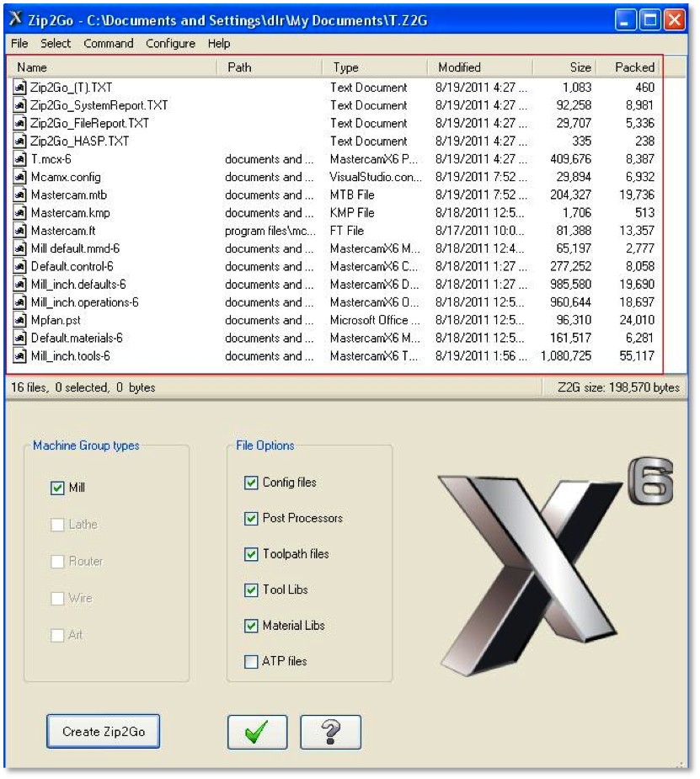Open the File menu

point(19,44)
